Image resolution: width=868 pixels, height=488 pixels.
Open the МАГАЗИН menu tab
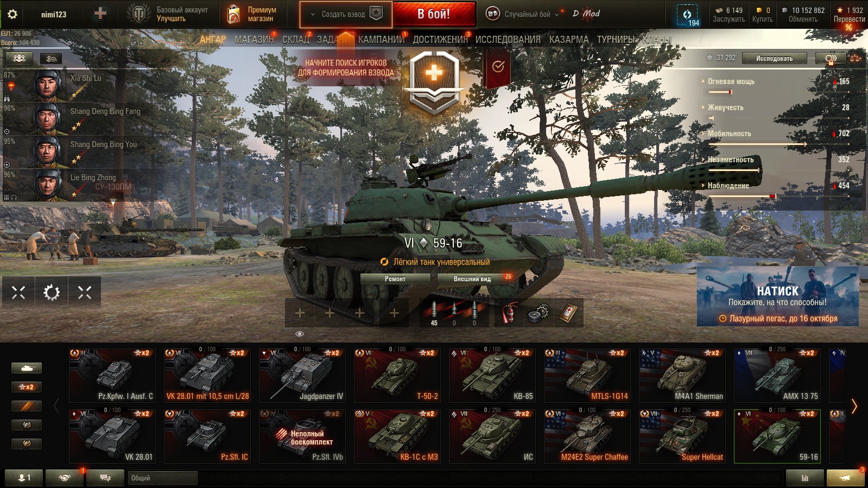point(254,40)
